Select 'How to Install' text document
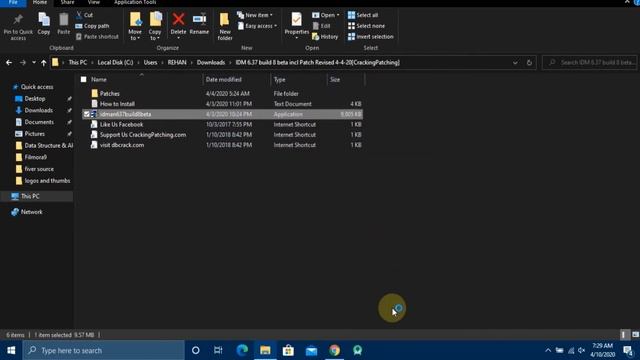Screen dimensions: 640x360 click(117, 104)
